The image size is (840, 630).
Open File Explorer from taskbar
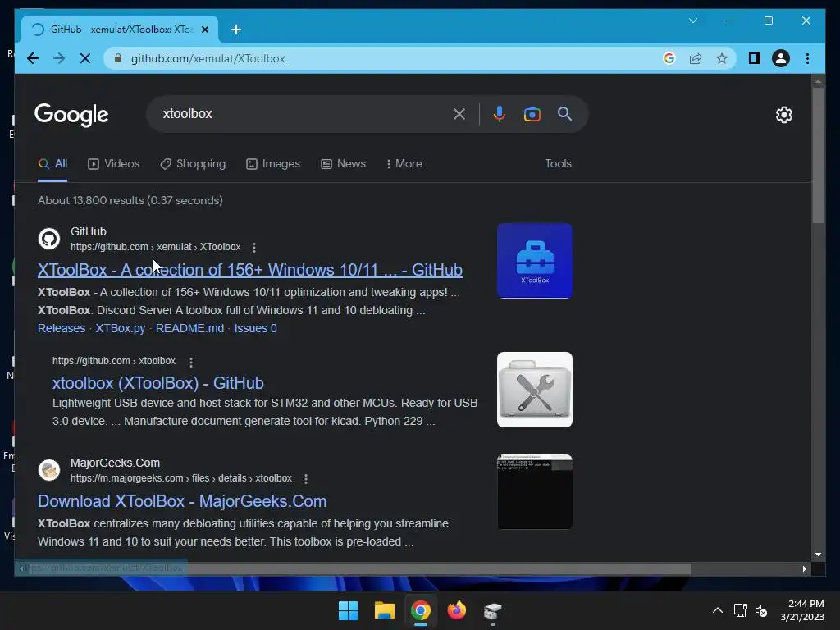384,610
